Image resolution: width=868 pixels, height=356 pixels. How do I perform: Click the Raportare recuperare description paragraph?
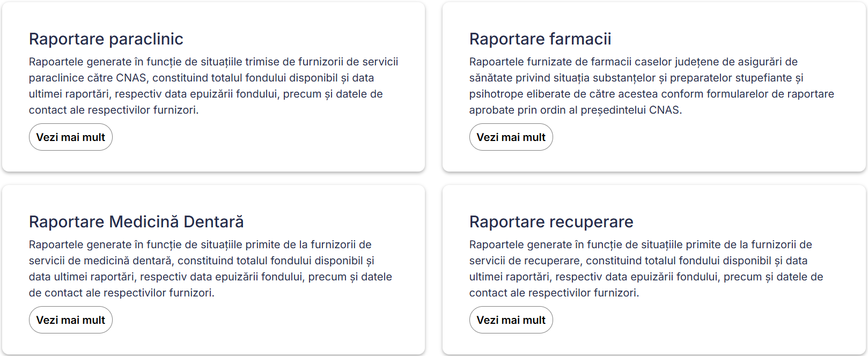(646, 269)
